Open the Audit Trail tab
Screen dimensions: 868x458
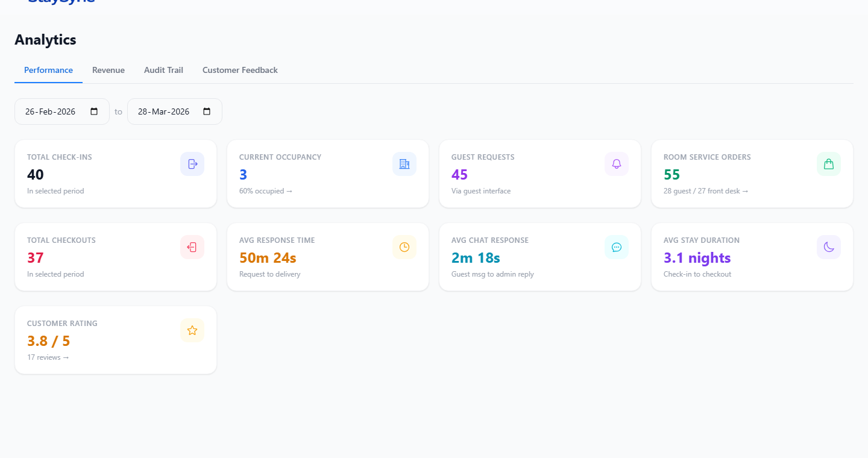coord(163,70)
